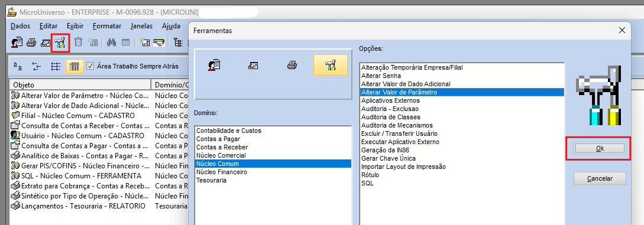Viewport: 644px width, 225px height.
Task: Select domain Contas a Pagar
Action: pos(273,139)
